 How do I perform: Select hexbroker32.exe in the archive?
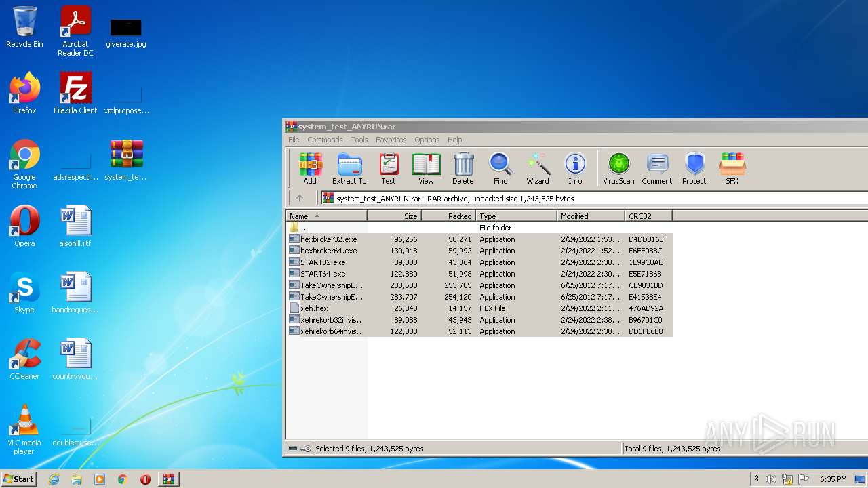pyautogui.click(x=479, y=239)
